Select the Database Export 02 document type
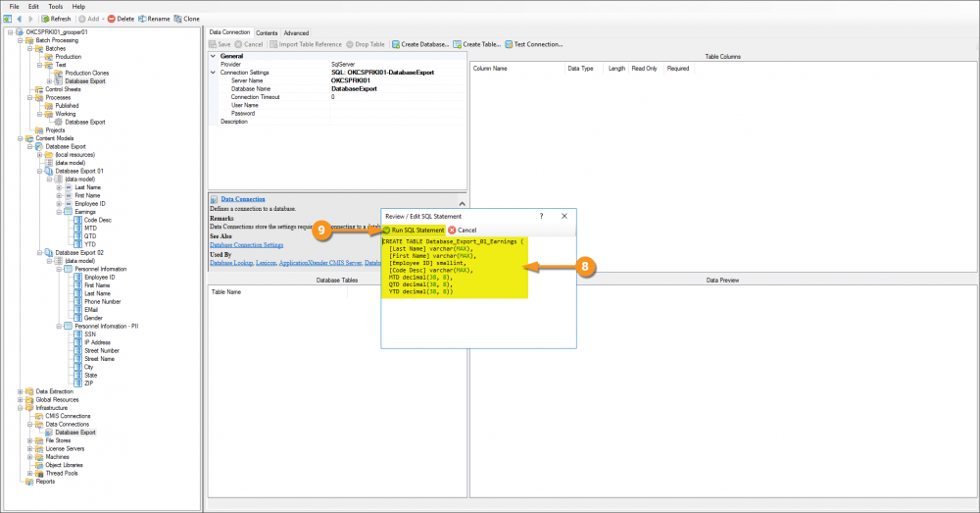The width and height of the screenshot is (980, 513). (x=79, y=253)
